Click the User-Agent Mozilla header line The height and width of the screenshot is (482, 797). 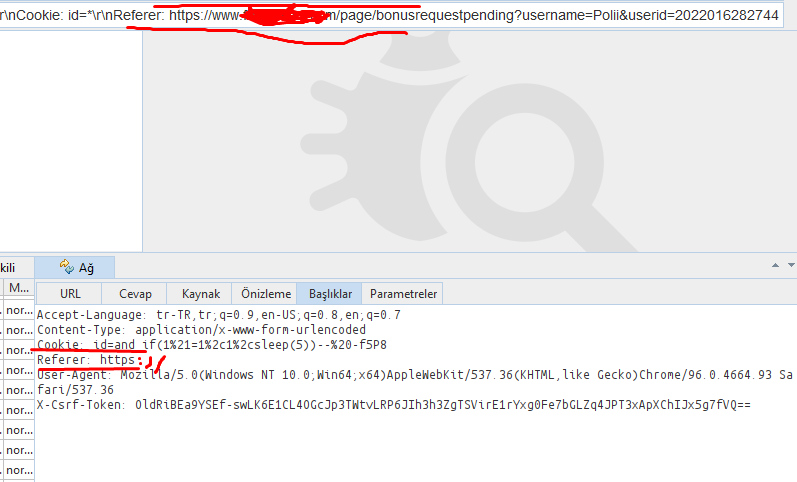click(414, 382)
